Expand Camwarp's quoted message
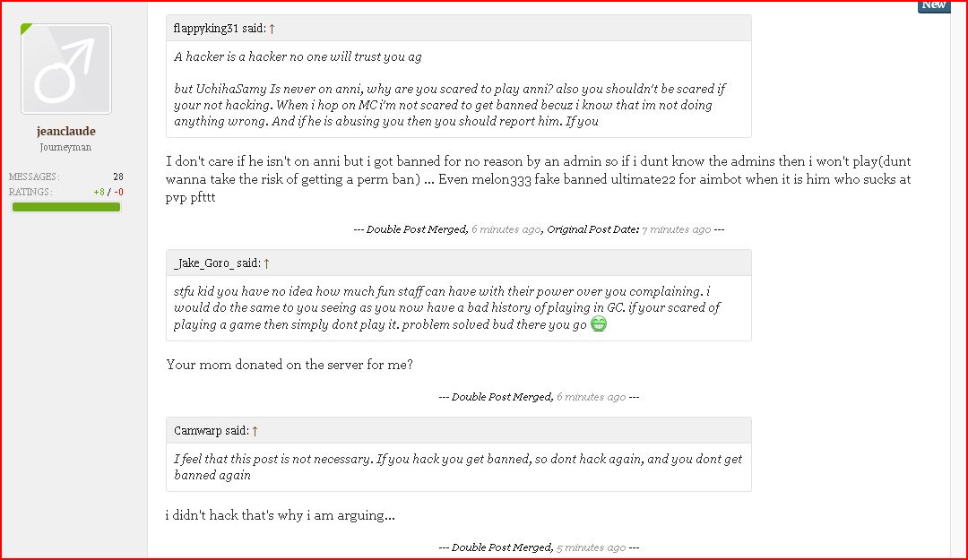The height and width of the screenshot is (560, 968). [x=459, y=468]
